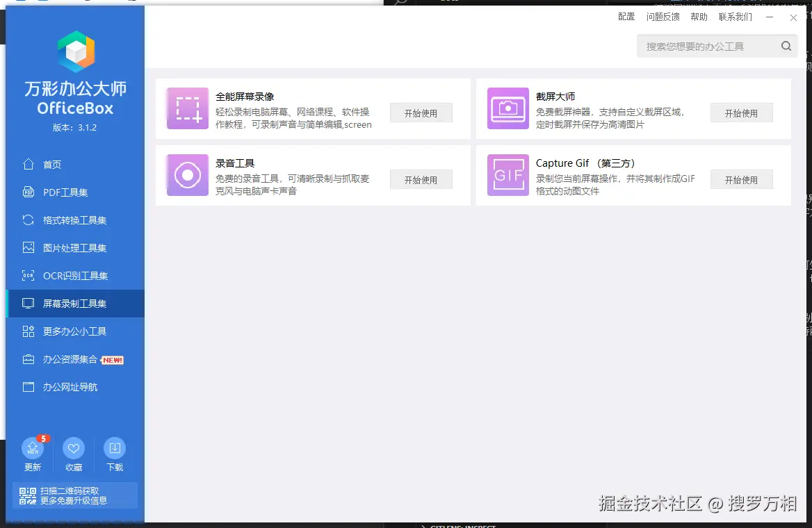Go to 办公网址导航
This screenshot has height=528, width=812.
click(x=75, y=387)
